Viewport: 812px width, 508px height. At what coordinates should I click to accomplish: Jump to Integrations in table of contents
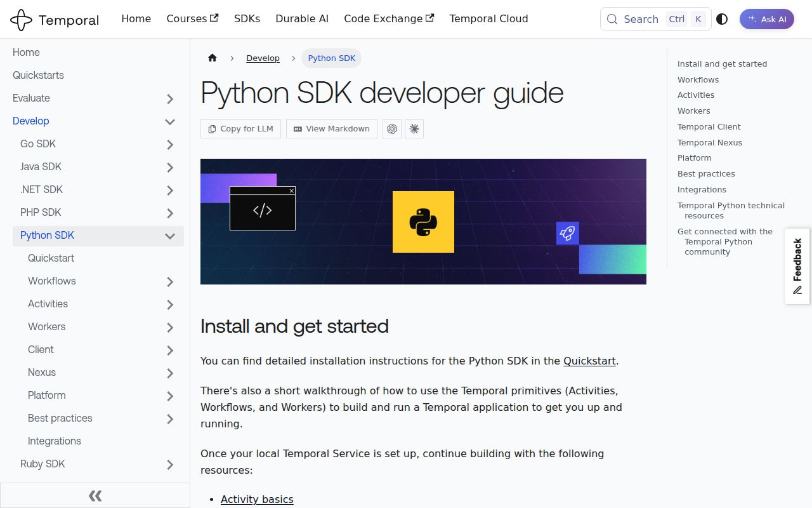(702, 189)
